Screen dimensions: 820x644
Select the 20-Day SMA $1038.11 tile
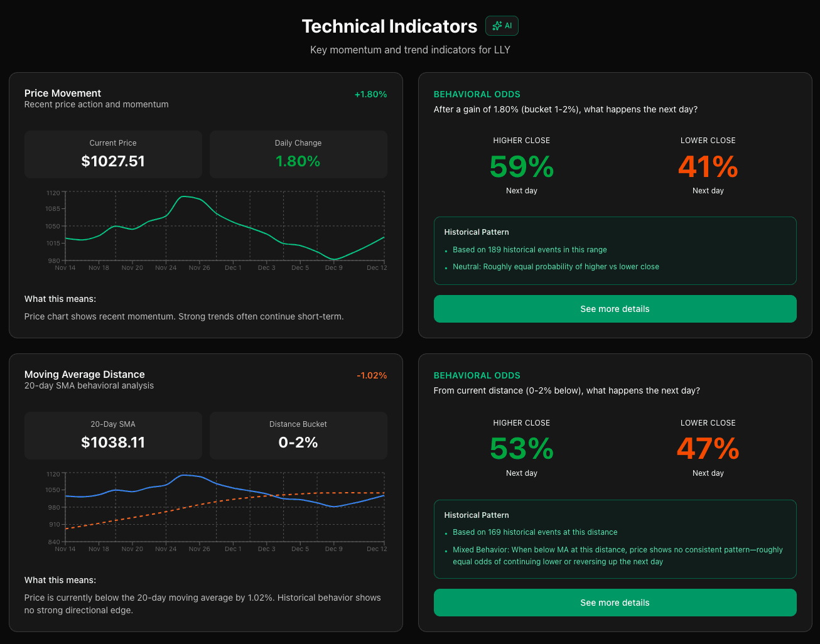(113, 435)
